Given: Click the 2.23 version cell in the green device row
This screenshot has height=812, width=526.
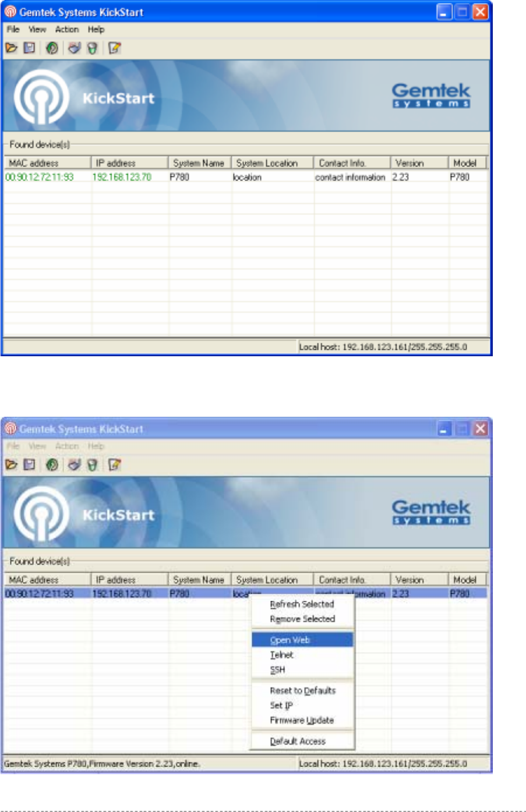Looking at the screenshot, I should point(401,177).
